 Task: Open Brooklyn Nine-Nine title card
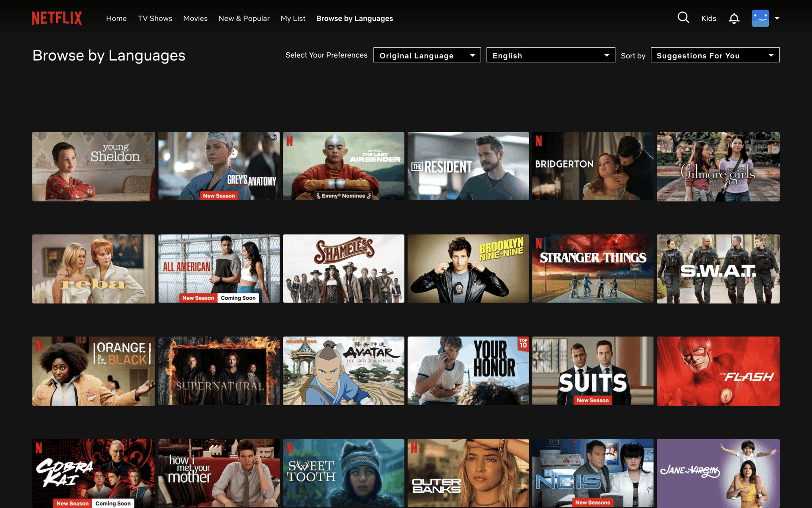click(x=468, y=269)
